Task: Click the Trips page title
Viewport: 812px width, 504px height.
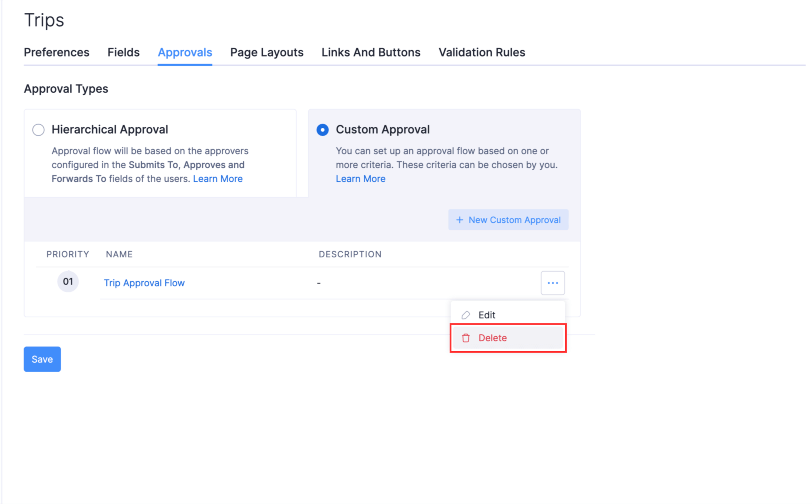Action: [44, 20]
